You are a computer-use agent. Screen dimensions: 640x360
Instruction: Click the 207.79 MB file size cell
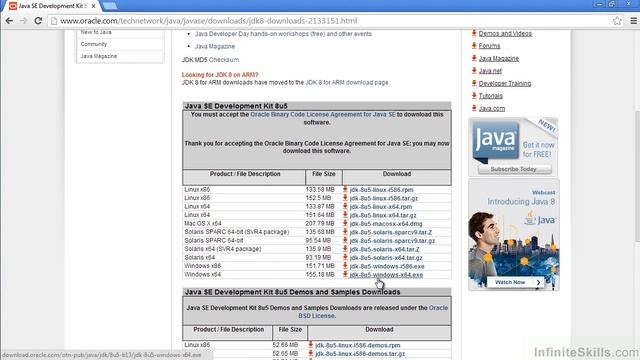point(320,224)
